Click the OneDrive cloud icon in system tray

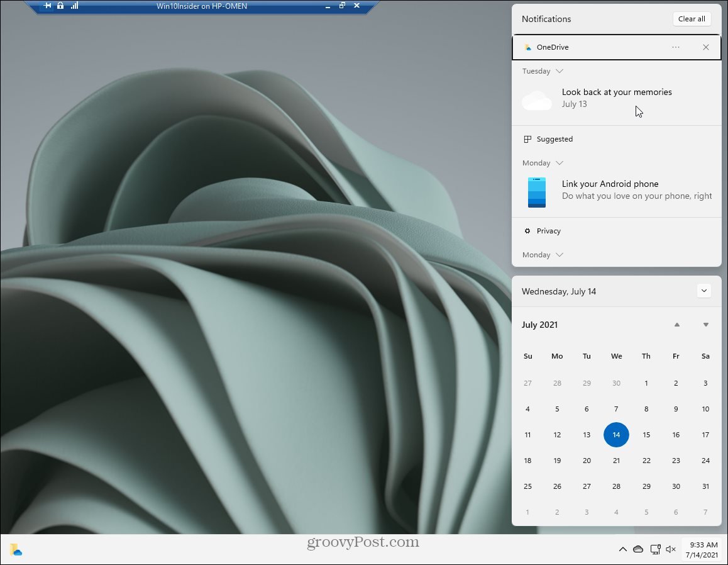point(638,549)
